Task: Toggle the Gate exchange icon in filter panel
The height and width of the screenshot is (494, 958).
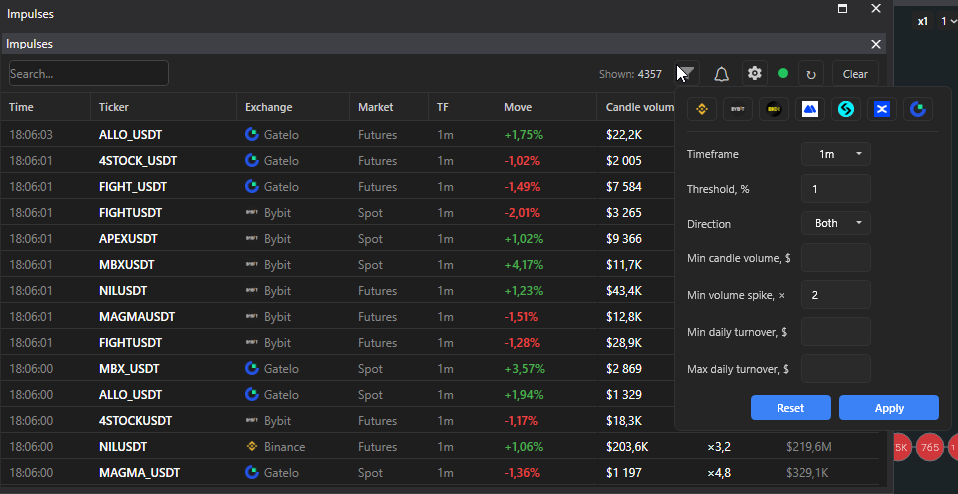Action: point(918,109)
